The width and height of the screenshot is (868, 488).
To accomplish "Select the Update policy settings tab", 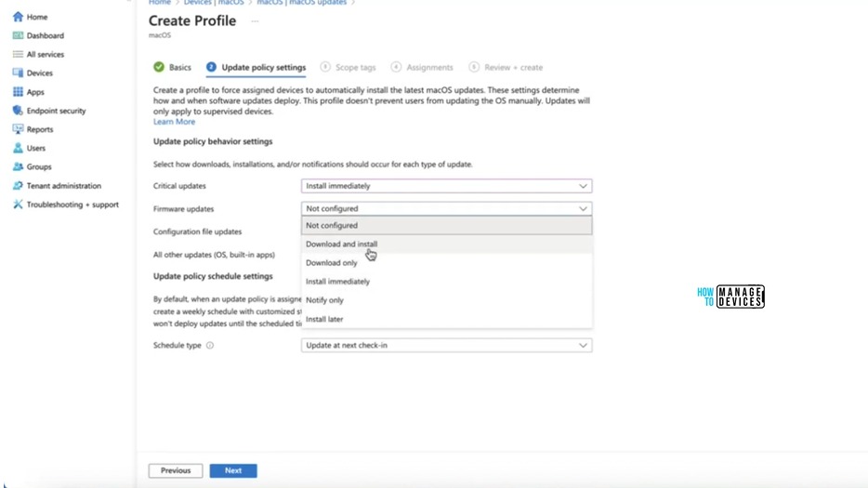I will [x=256, y=68].
